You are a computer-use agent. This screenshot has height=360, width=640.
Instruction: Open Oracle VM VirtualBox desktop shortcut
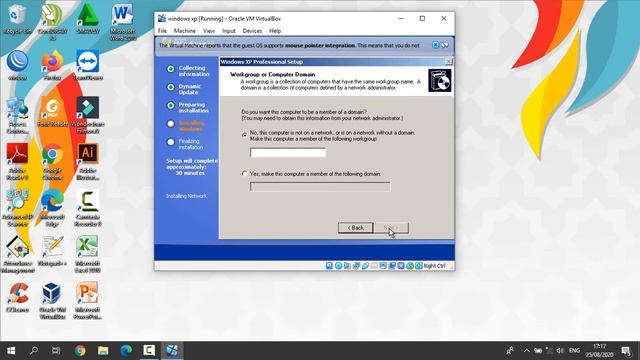click(52, 301)
